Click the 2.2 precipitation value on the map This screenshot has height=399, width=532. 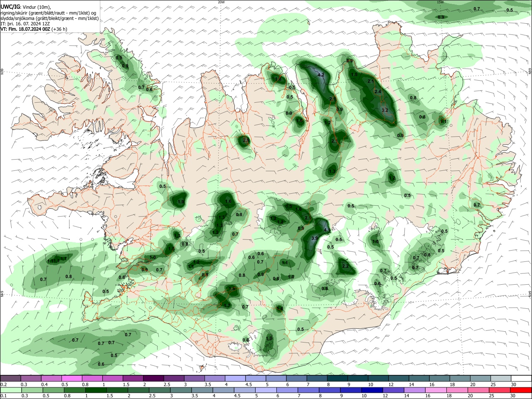tap(345, 266)
